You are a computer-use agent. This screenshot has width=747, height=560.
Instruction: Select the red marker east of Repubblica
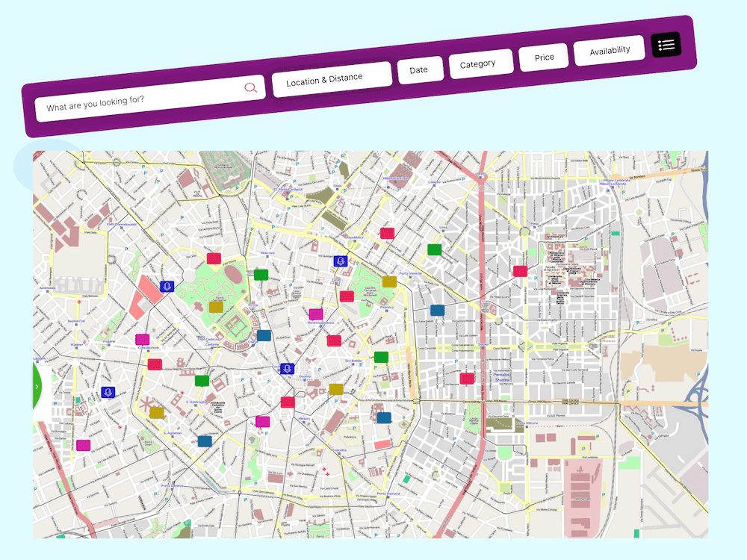click(387, 233)
